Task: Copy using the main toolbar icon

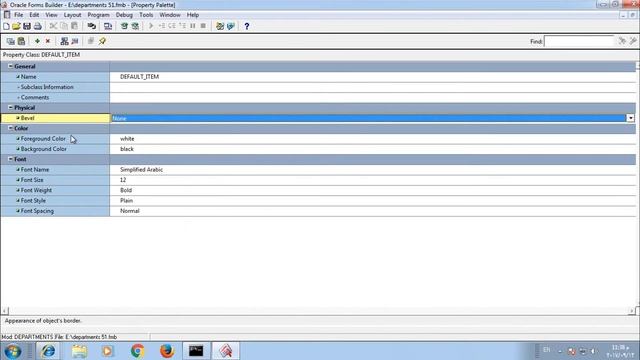Action: tap(64, 26)
